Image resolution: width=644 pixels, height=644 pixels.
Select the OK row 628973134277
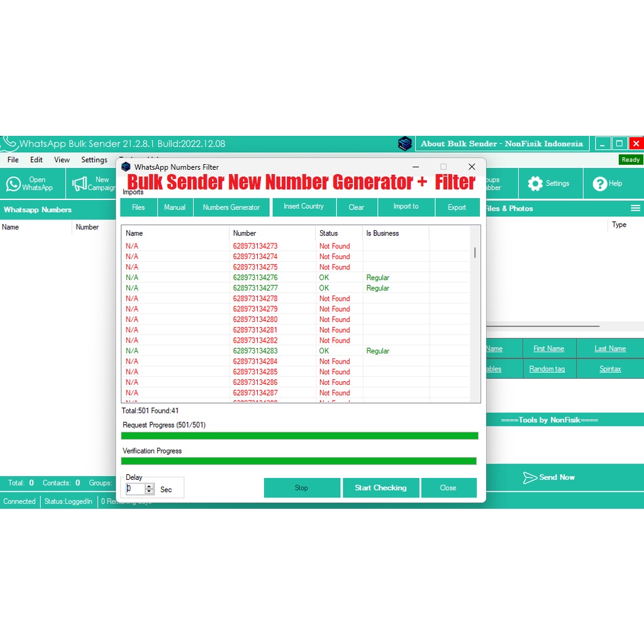click(x=297, y=288)
